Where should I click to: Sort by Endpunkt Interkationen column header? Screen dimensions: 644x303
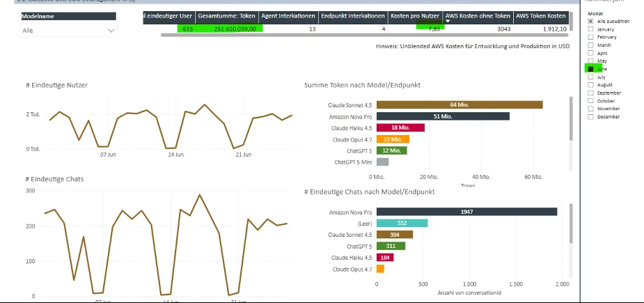(x=353, y=16)
